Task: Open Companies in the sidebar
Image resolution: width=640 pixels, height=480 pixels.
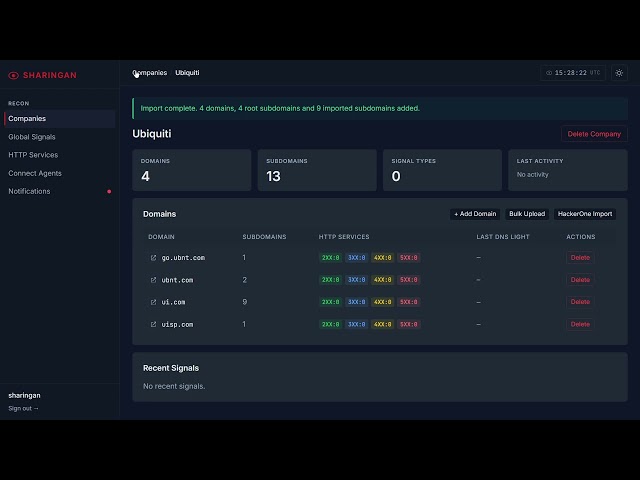Action: pos(60,119)
